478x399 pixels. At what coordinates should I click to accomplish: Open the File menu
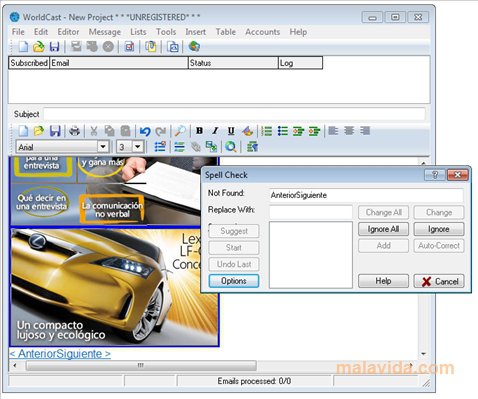18,32
